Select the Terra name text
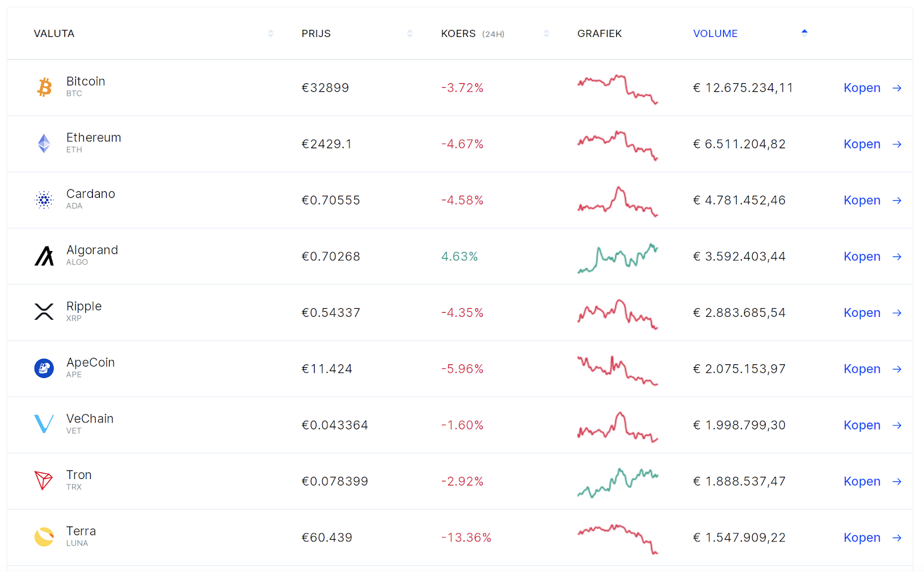 coord(81,531)
